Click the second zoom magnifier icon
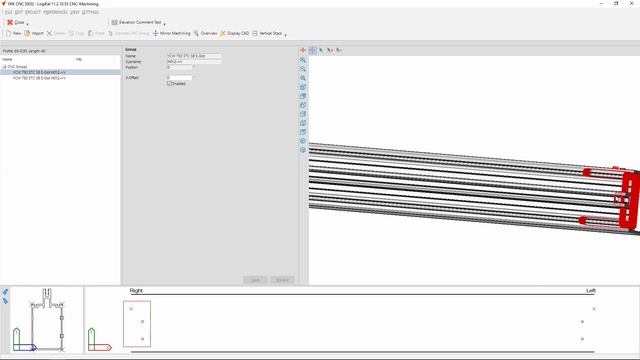Viewport: 640px width, 360px height. point(303,69)
